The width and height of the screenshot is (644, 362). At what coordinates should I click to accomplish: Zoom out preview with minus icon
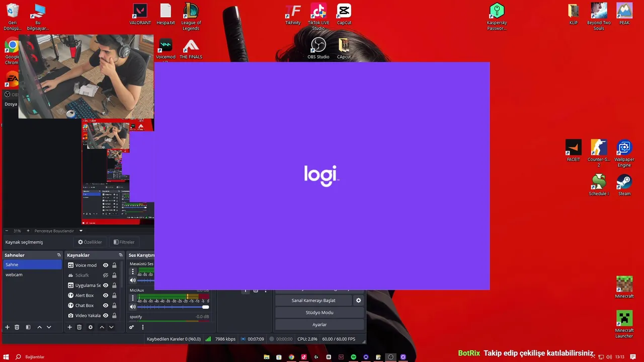point(7,231)
